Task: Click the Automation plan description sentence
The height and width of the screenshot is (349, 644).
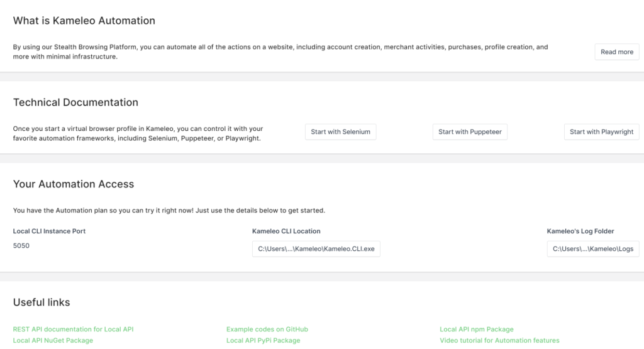Action: click(169, 210)
